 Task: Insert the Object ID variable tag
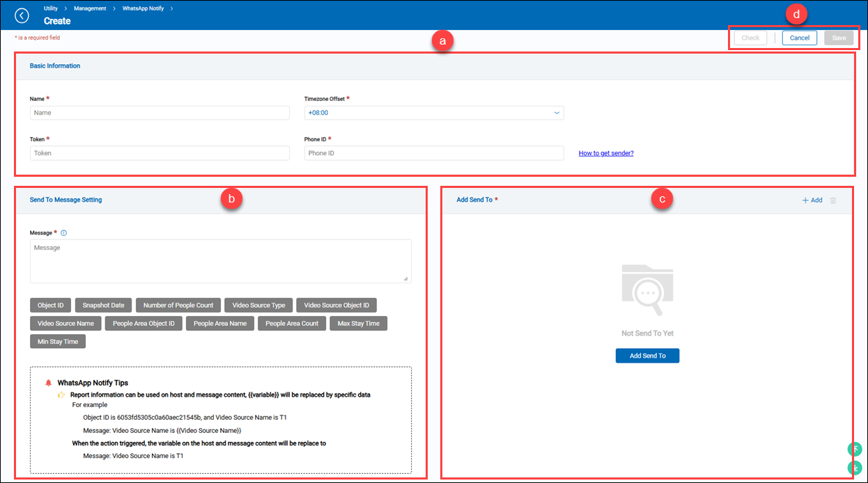click(50, 306)
